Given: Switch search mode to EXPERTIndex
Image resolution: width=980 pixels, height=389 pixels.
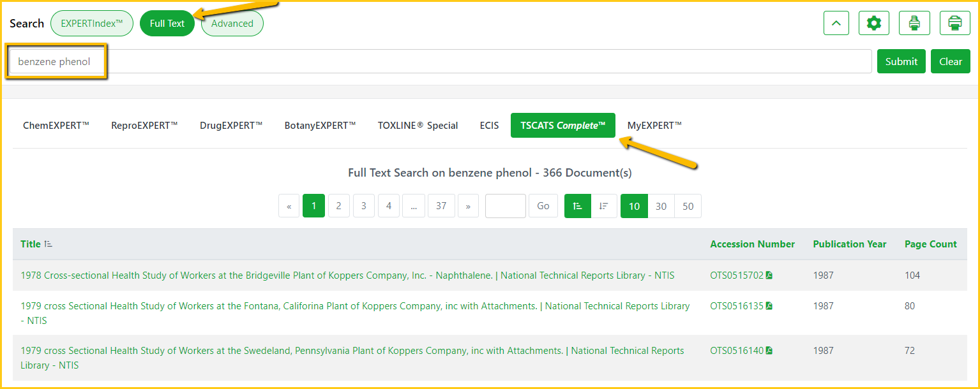Looking at the screenshot, I should pos(92,24).
